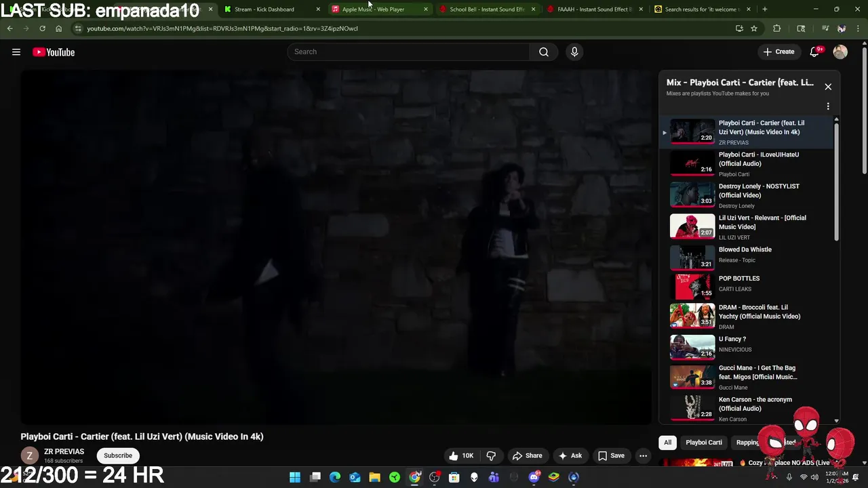This screenshot has height=488, width=868.
Task: Open Task View from taskbar
Action: [x=315, y=477]
